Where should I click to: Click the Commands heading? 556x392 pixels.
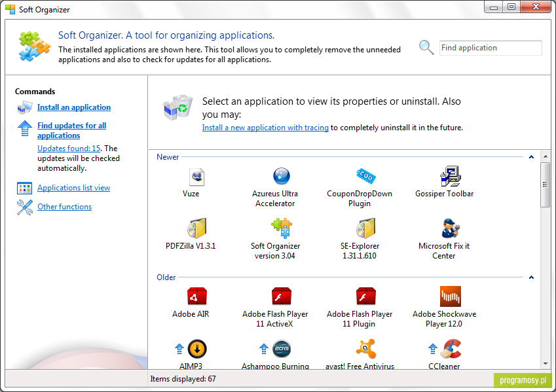click(35, 92)
